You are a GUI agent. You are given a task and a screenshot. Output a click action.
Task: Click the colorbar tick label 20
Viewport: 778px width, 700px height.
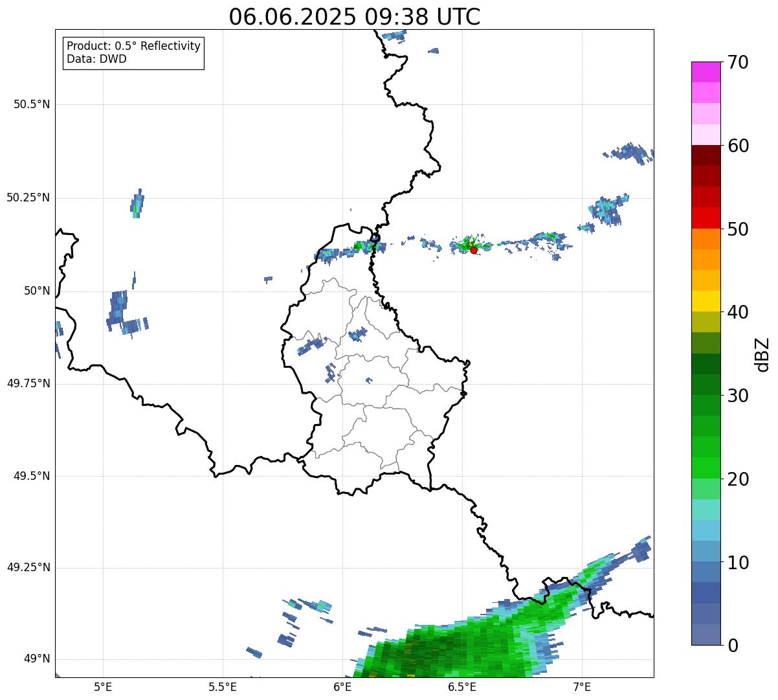click(x=739, y=479)
